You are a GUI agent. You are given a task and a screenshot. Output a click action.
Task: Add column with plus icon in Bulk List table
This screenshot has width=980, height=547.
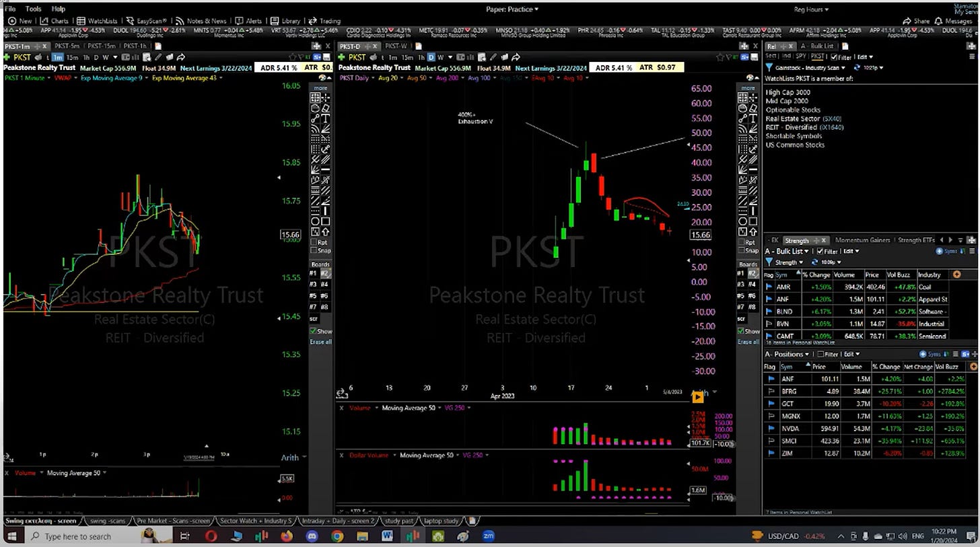pos(956,275)
